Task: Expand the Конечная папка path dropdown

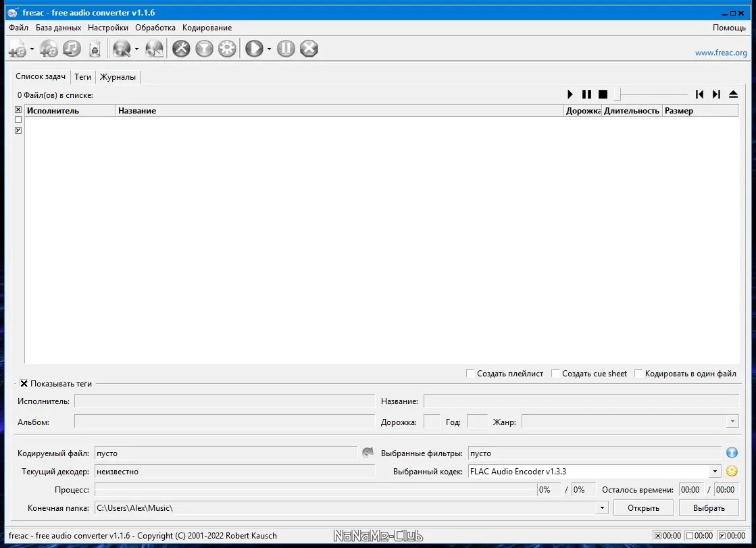Action: [602, 508]
